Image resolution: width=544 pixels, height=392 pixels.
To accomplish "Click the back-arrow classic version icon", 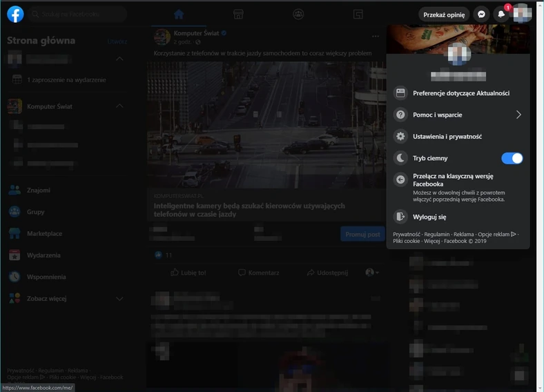I will coord(400,179).
